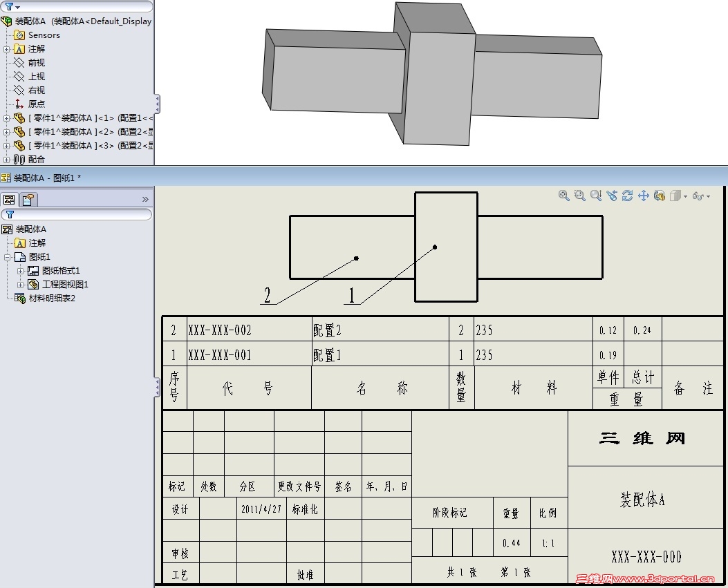This screenshot has height=588, width=728.
Task: Click the Zoom to Fit magnifier icon
Action: click(563, 196)
